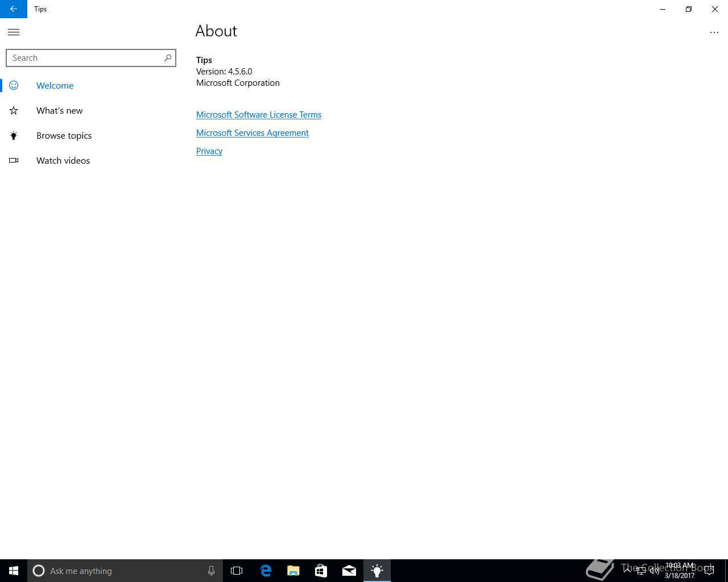The height and width of the screenshot is (582, 728).
Task: Open Microsoft Services Agreement link
Action: pyautogui.click(x=253, y=133)
